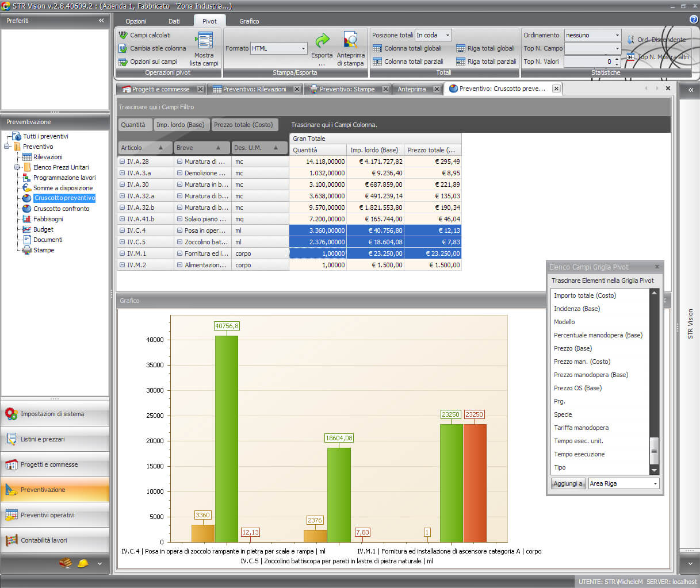This screenshot has width=700, height=588.
Task: Open Cruscotto confronto in the tree
Action: [61, 209]
